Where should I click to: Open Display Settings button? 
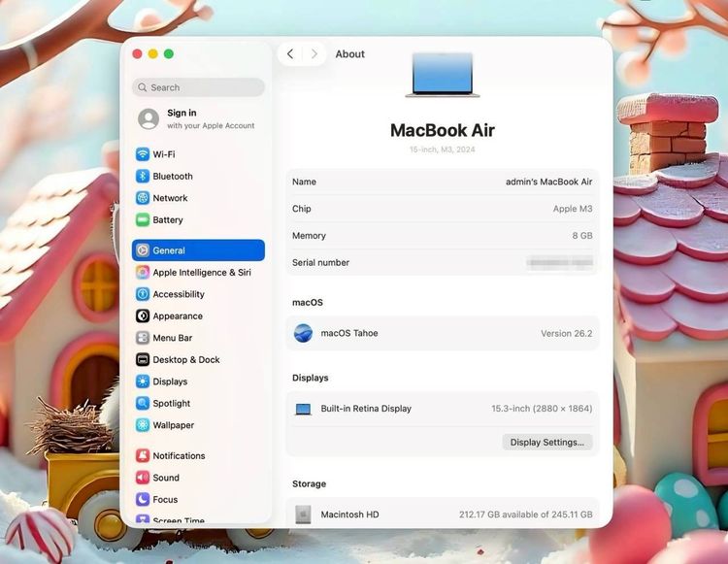click(546, 442)
